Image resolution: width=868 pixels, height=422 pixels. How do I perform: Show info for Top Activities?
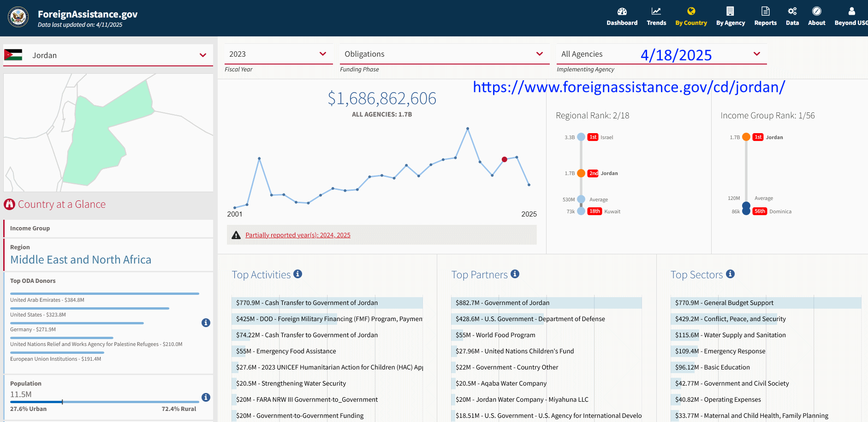[298, 274]
